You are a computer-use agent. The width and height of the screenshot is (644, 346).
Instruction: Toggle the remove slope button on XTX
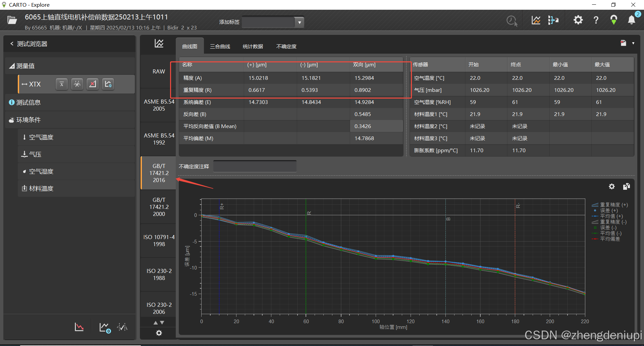(93, 84)
